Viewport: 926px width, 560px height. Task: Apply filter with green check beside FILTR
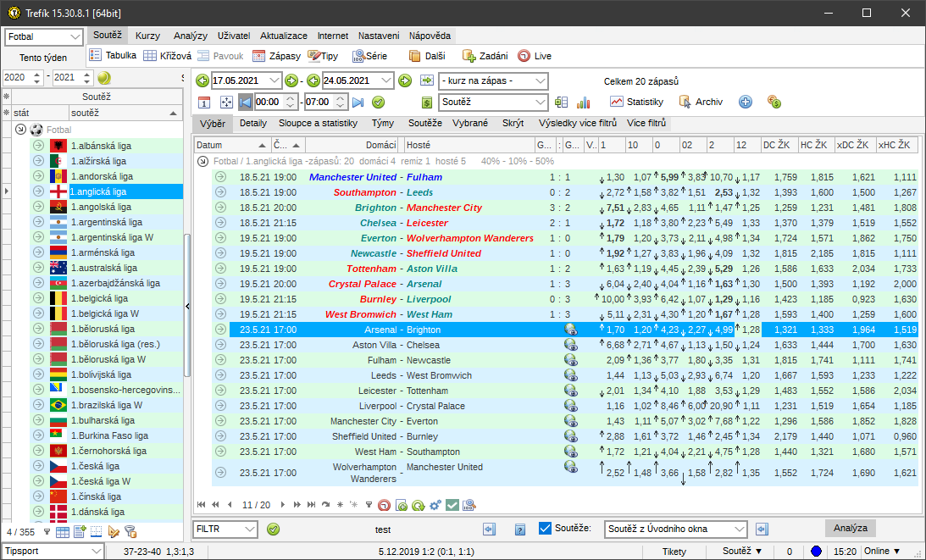(273, 530)
